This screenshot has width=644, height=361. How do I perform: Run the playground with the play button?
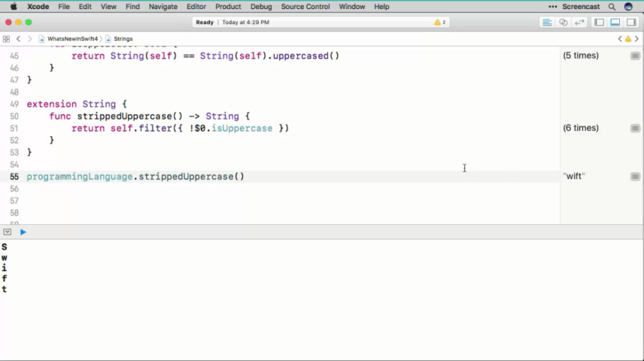(23, 232)
